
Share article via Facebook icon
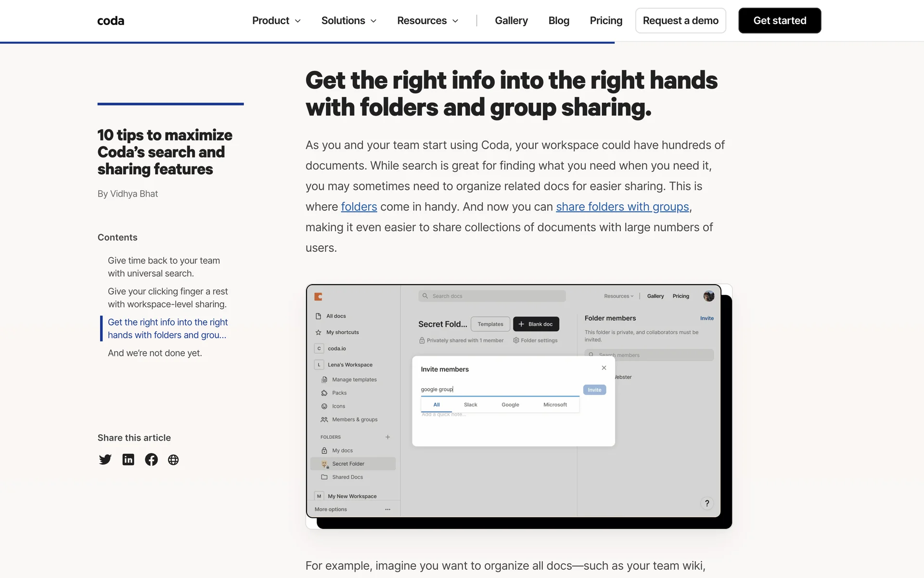151,460
